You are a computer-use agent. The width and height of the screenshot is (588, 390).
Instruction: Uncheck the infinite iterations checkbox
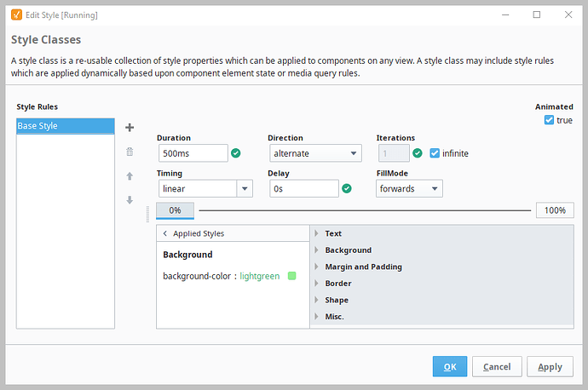[435, 153]
